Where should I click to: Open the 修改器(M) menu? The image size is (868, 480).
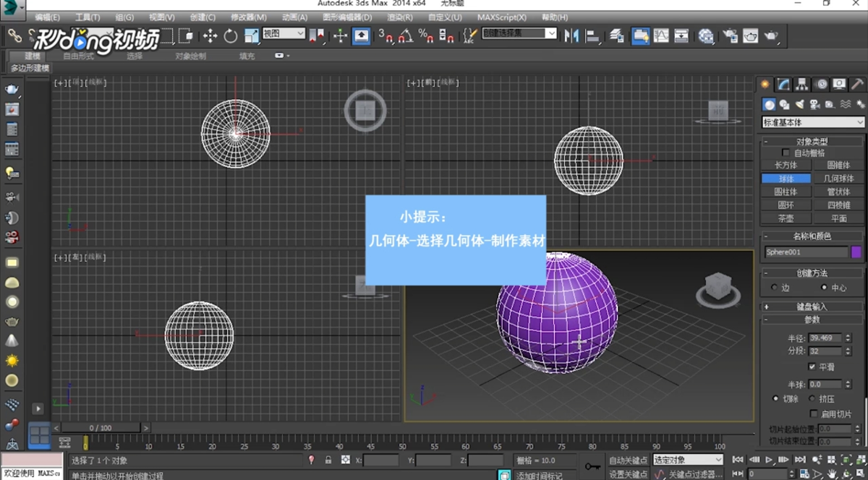coord(249,17)
